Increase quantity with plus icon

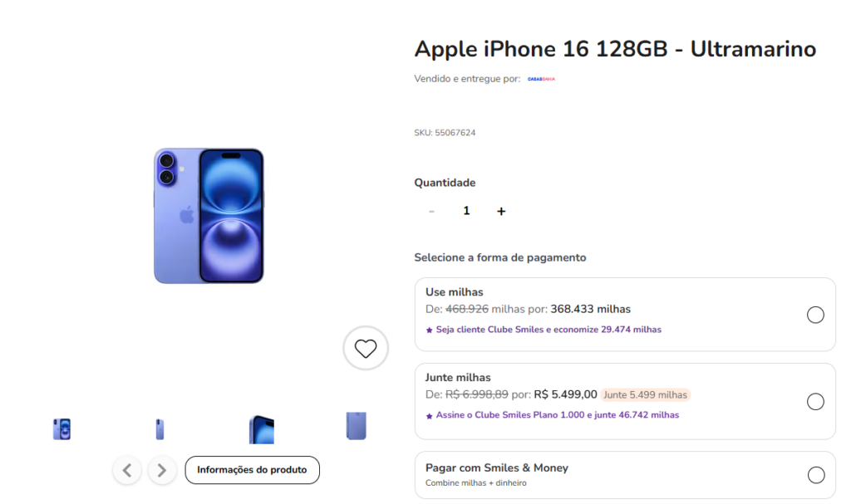(x=501, y=212)
